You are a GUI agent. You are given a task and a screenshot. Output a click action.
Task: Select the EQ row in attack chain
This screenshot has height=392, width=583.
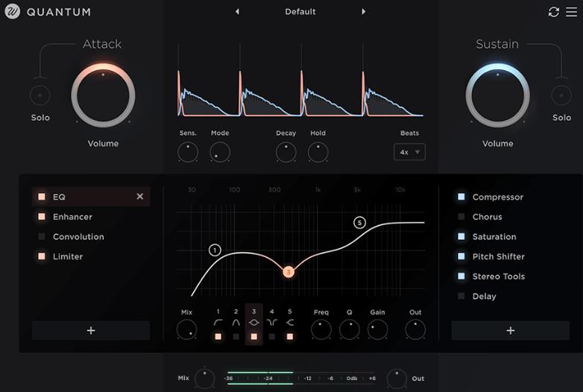click(91, 197)
